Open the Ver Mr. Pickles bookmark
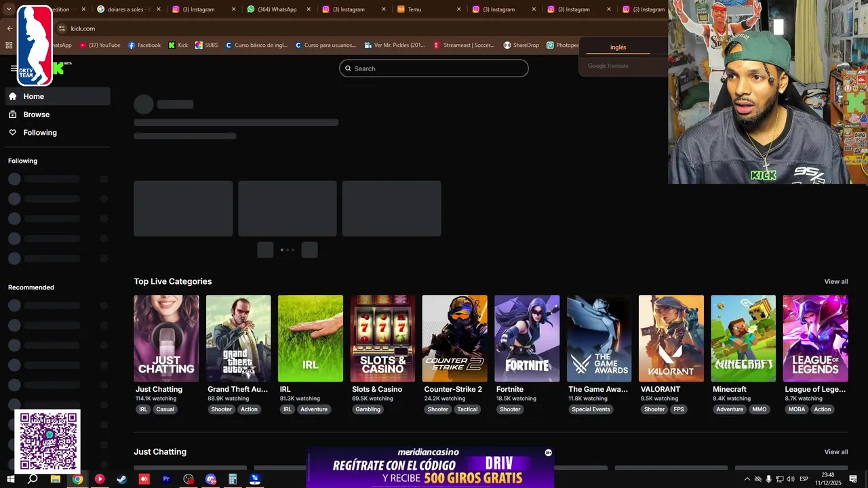868x488 pixels. [395, 45]
